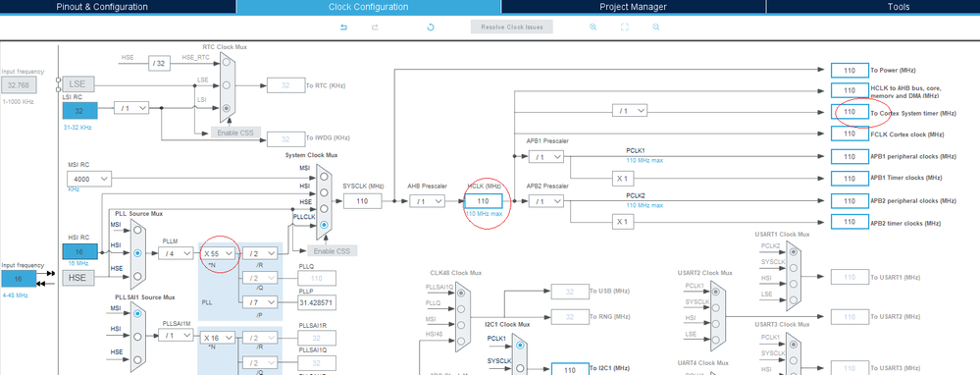The width and height of the screenshot is (980, 375).
Task: Select HSI in USART1 Clock Mux
Action: [x=793, y=284]
